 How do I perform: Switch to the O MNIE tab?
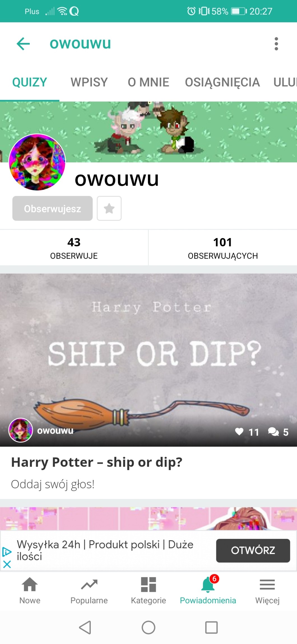tap(148, 82)
